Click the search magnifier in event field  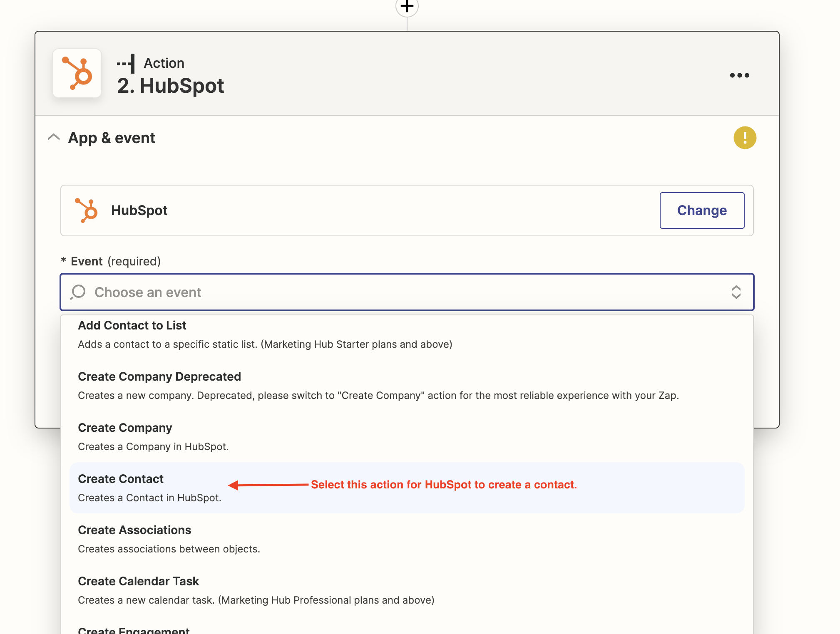[x=78, y=292]
